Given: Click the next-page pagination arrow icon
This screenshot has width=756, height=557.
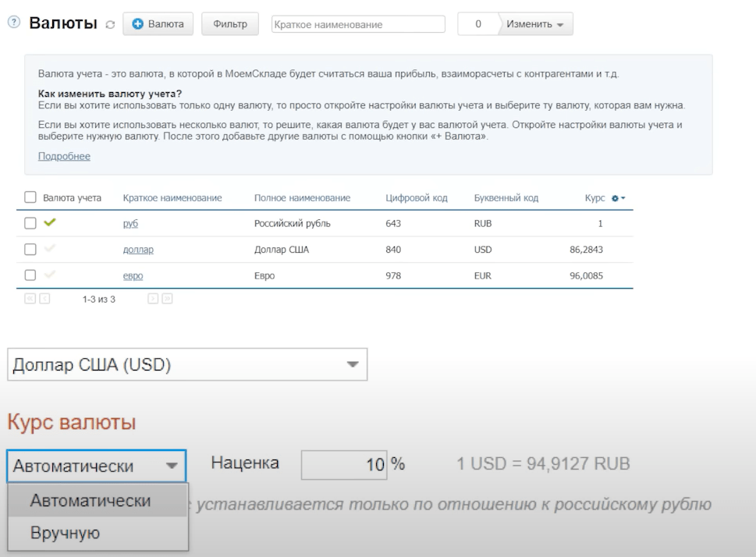Looking at the screenshot, I should pyautogui.click(x=154, y=298).
